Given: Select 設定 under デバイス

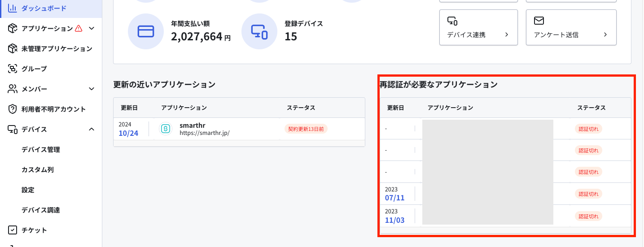Looking at the screenshot, I should [x=28, y=190].
